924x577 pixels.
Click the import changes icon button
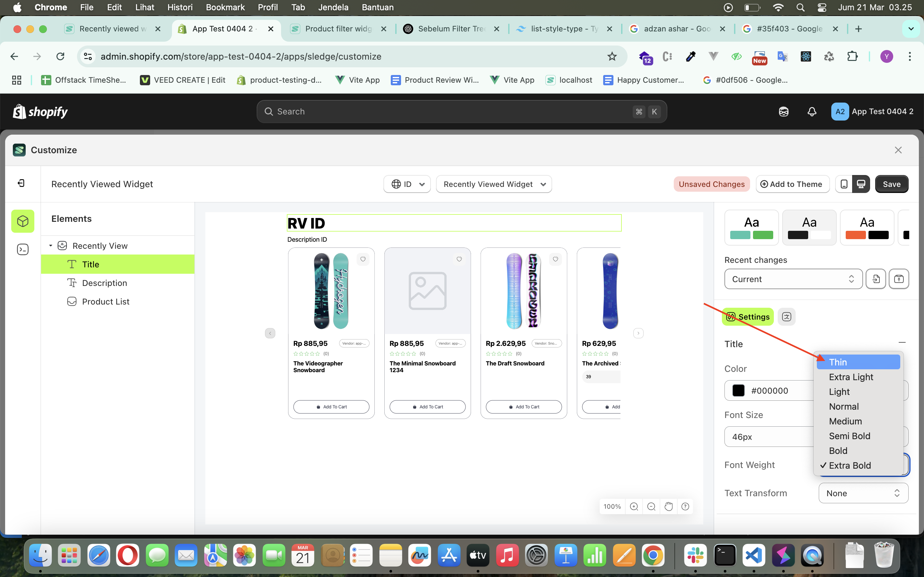876,279
